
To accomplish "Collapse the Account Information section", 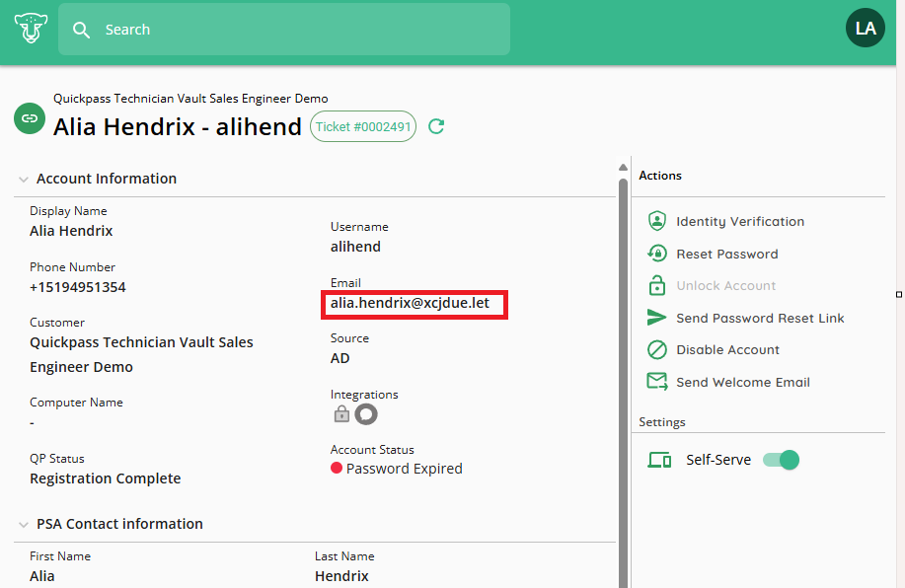I will point(24,180).
